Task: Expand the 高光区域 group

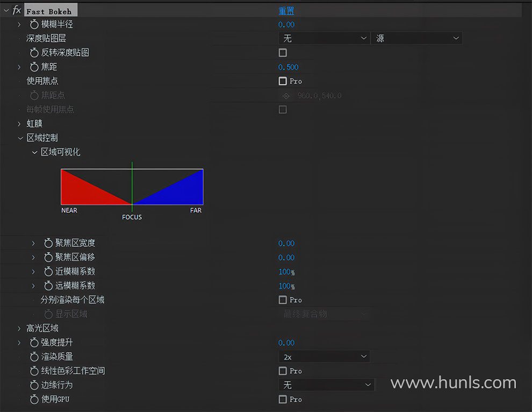Action: click(19, 329)
